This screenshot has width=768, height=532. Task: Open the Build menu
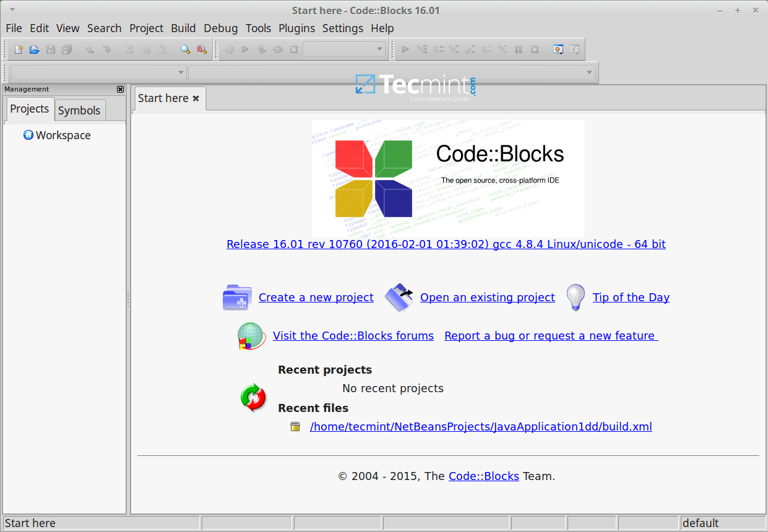click(183, 28)
